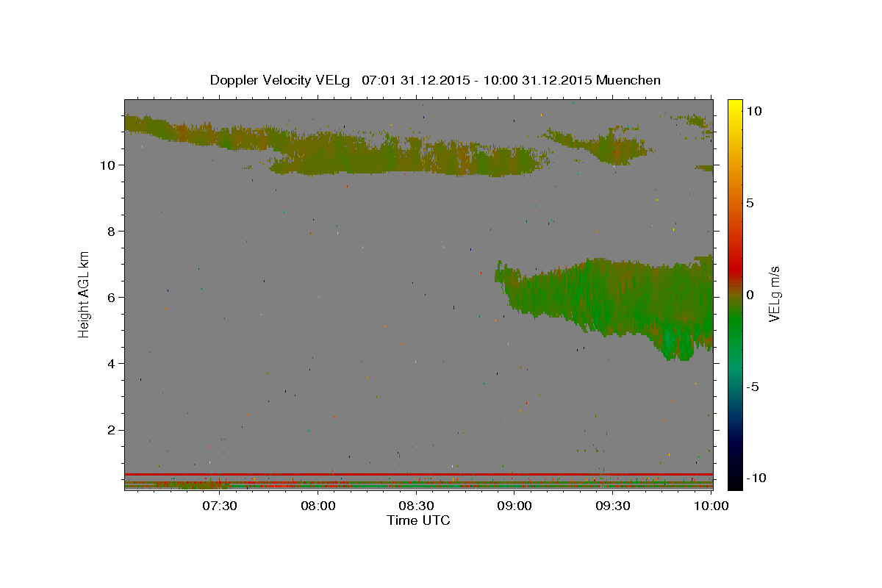Image resolution: width=882 pixels, height=588 pixels.
Task: Click the 'VELg m/s' colorbar title
Action: (x=775, y=294)
